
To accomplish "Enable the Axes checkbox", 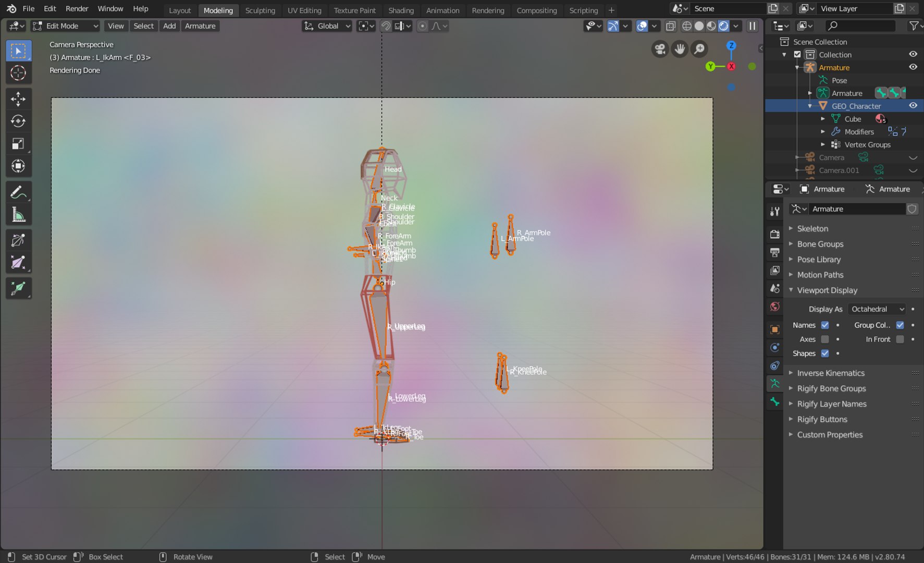I will click(825, 339).
